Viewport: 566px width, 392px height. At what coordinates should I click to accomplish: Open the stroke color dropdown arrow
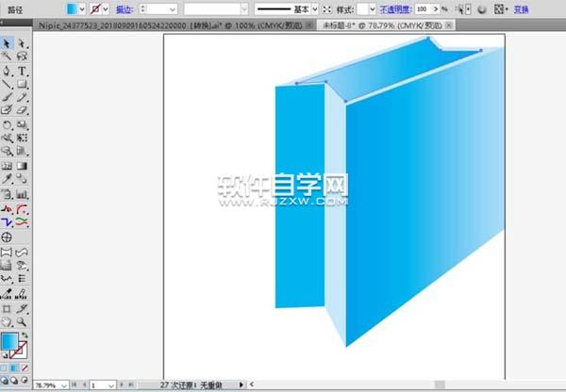[106, 9]
